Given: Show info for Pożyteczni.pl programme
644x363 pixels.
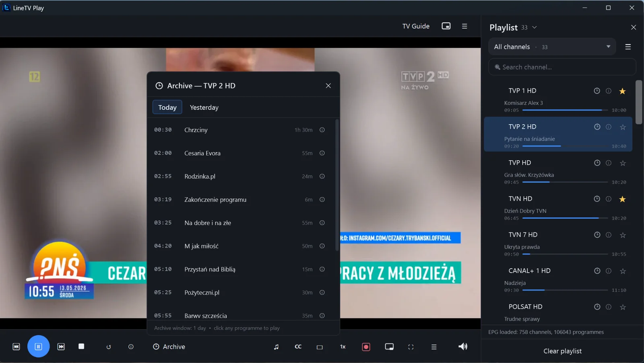Looking at the screenshot, I should 322,293.
